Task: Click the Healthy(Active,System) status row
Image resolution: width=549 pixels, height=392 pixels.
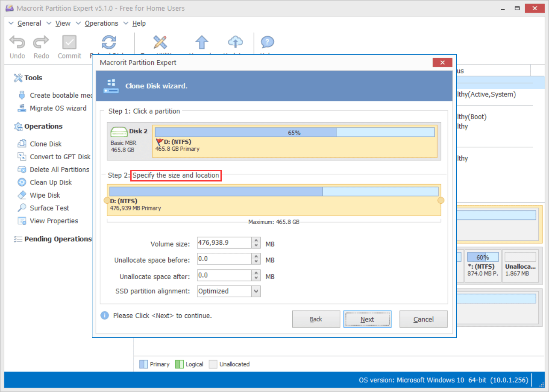Action: pyautogui.click(x=486, y=94)
